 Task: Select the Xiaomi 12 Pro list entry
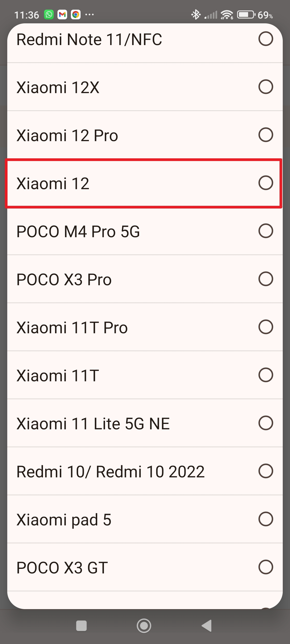click(x=67, y=135)
